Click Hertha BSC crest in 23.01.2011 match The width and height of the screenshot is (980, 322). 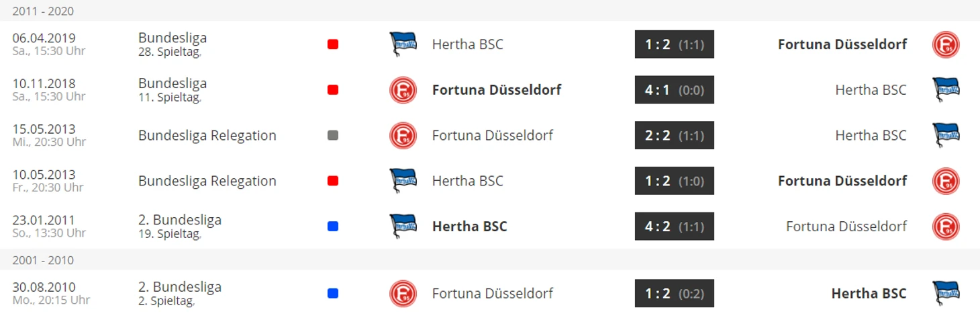[x=403, y=227]
